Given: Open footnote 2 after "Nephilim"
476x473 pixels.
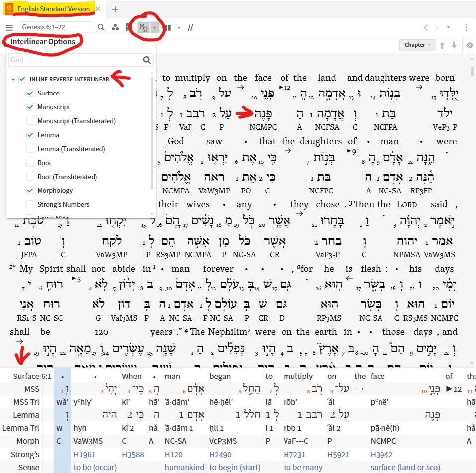Looking at the screenshot, I should pos(249,330).
